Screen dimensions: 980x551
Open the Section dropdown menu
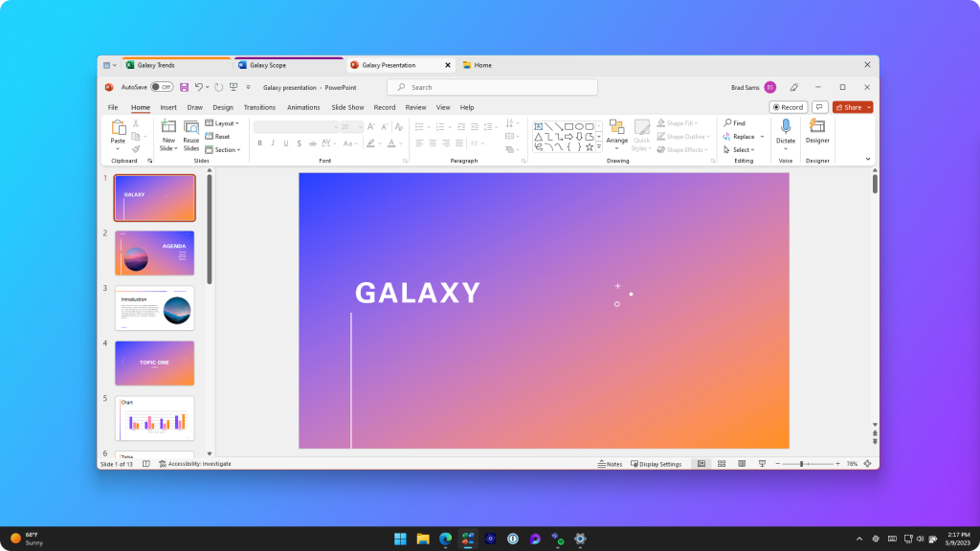click(225, 149)
